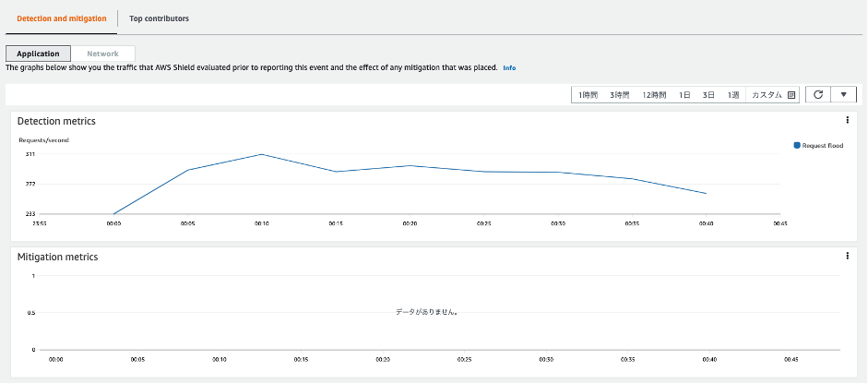This screenshot has height=384, width=868.
Task: Open the Info link
Action: point(509,68)
